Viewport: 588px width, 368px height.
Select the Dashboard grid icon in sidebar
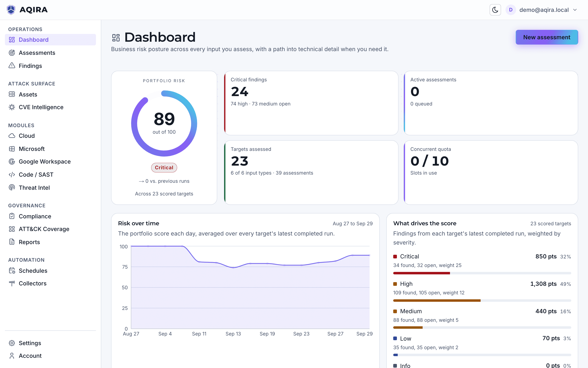pos(12,40)
